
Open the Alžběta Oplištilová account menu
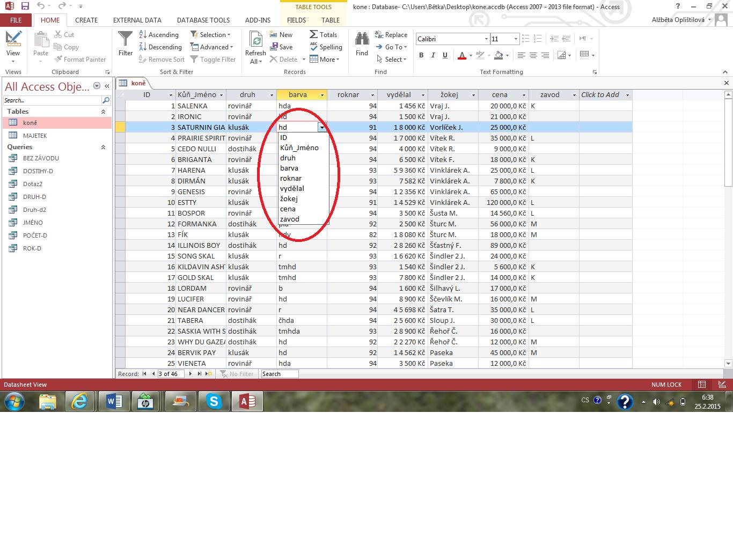(681, 20)
